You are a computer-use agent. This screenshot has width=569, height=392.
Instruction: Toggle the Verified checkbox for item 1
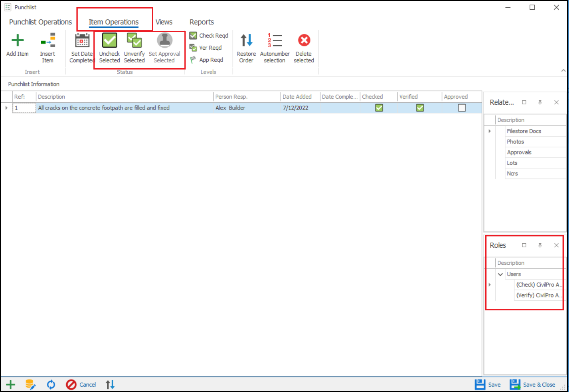(x=420, y=108)
